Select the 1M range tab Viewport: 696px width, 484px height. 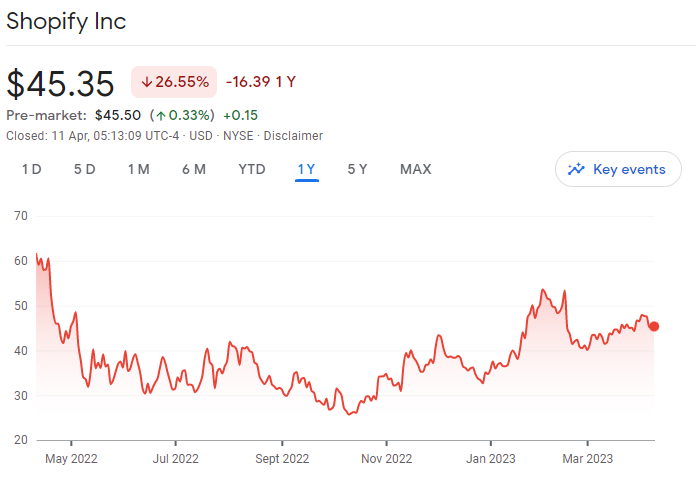tap(138, 169)
